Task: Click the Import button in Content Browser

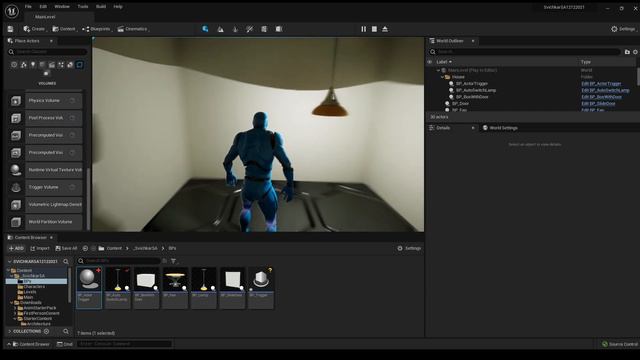Action: tap(40, 248)
